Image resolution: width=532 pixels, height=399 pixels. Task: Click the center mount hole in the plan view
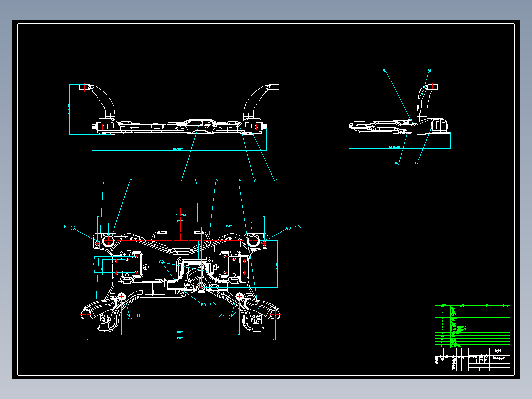coord(202,287)
